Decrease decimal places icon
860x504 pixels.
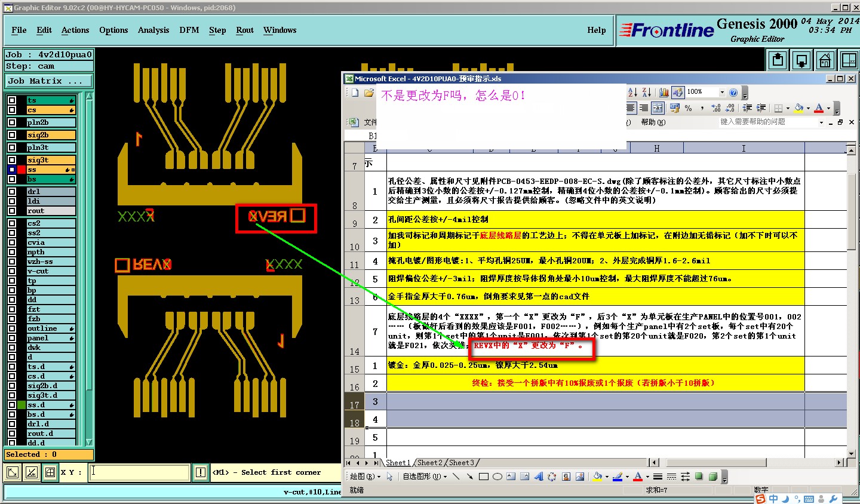[x=729, y=108]
